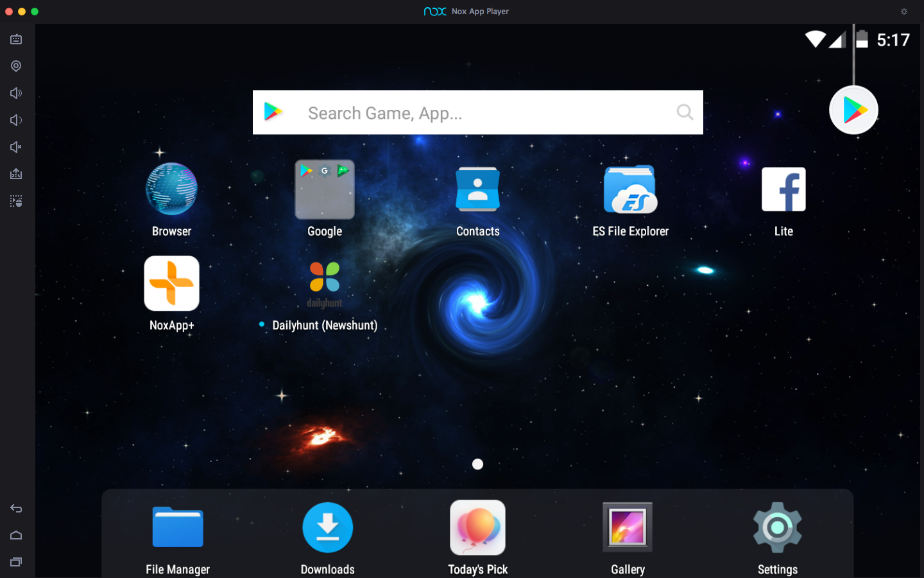
Task: Expand the Google apps folder
Action: tap(324, 190)
